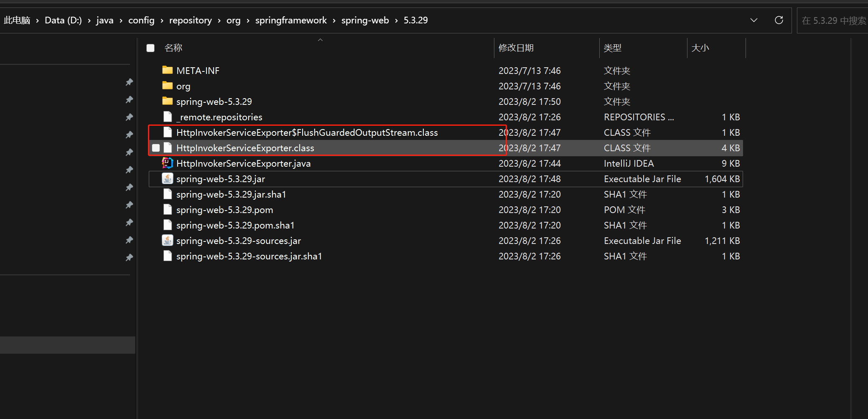Go to the springframework folder in the breadcrumb

click(291, 20)
